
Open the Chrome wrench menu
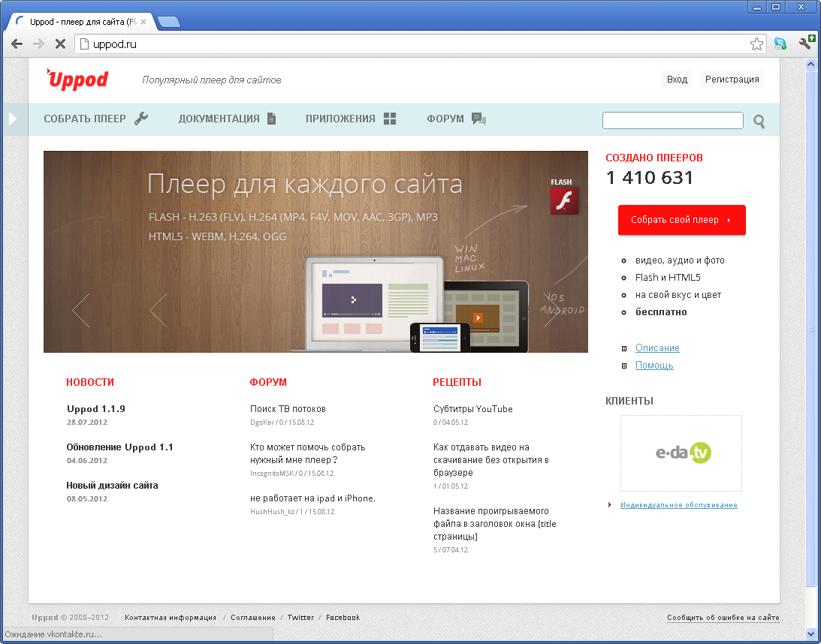click(806, 43)
